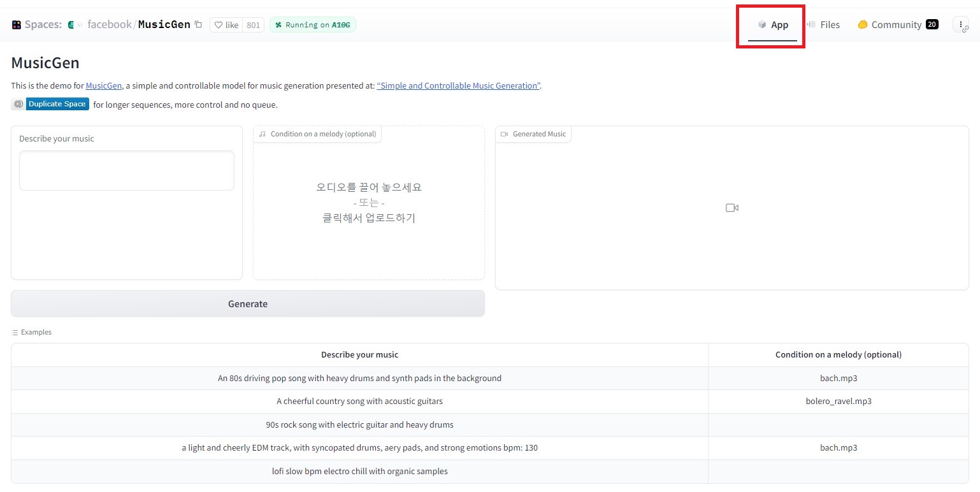Click bolero_ravel.mp3 in the examples table
The height and width of the screenshot is (492, 980).
click(839, 402)
